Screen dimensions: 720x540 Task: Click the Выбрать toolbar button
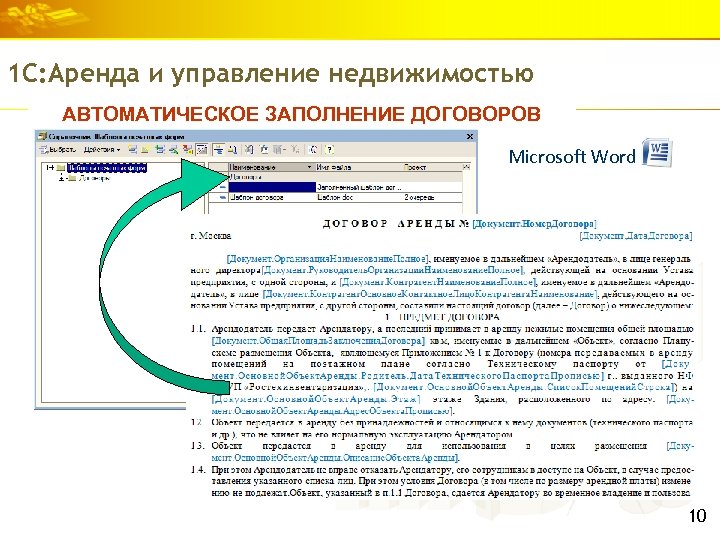58,150
